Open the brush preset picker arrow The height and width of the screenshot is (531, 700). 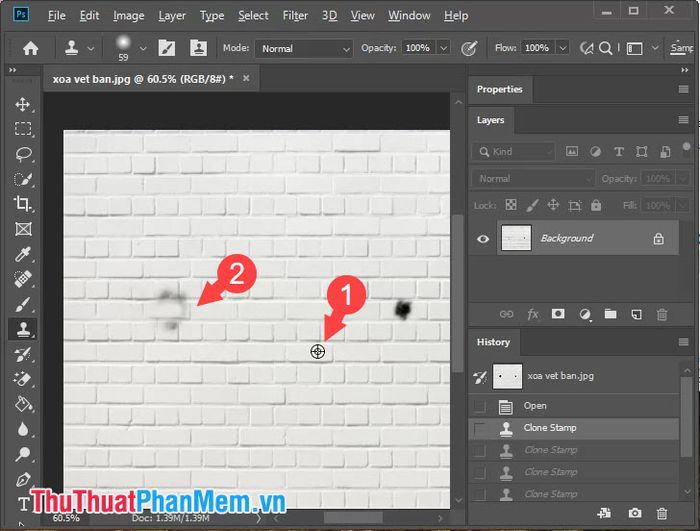[x=143, y=48]
